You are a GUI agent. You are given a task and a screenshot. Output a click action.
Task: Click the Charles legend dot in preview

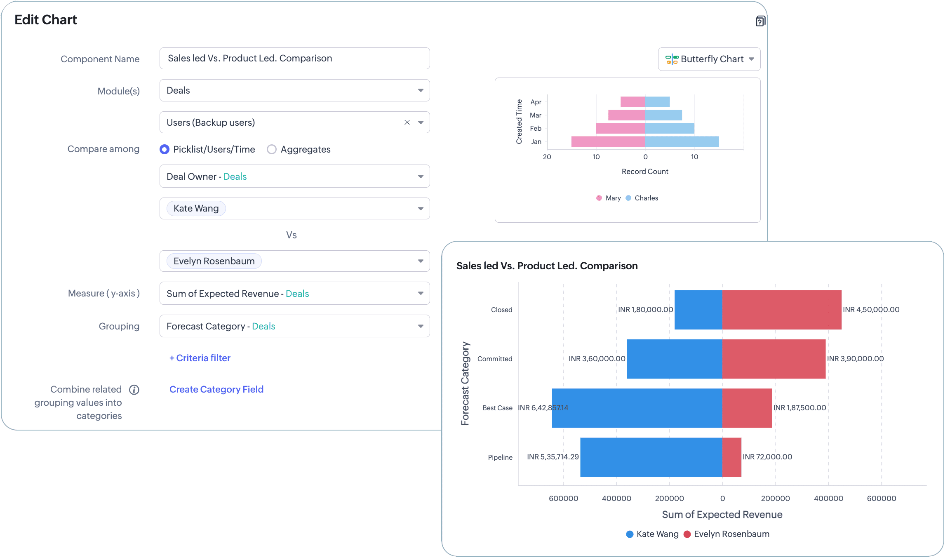coord(628,198)
